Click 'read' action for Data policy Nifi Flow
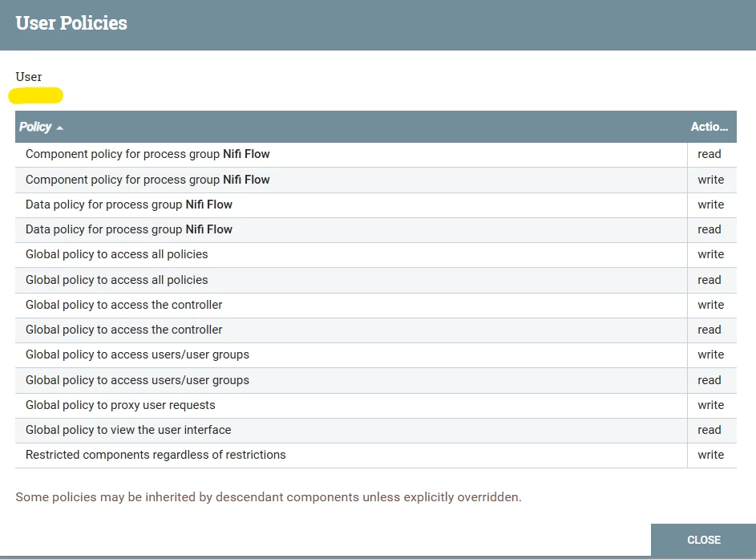The image size is (756, 559). (710, 229)
